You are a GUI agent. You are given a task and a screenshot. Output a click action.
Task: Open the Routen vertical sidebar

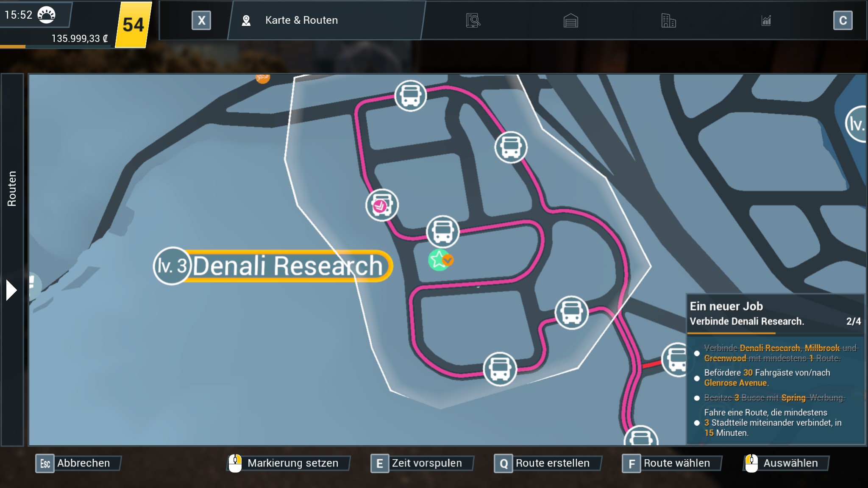[x=12, y=189]
